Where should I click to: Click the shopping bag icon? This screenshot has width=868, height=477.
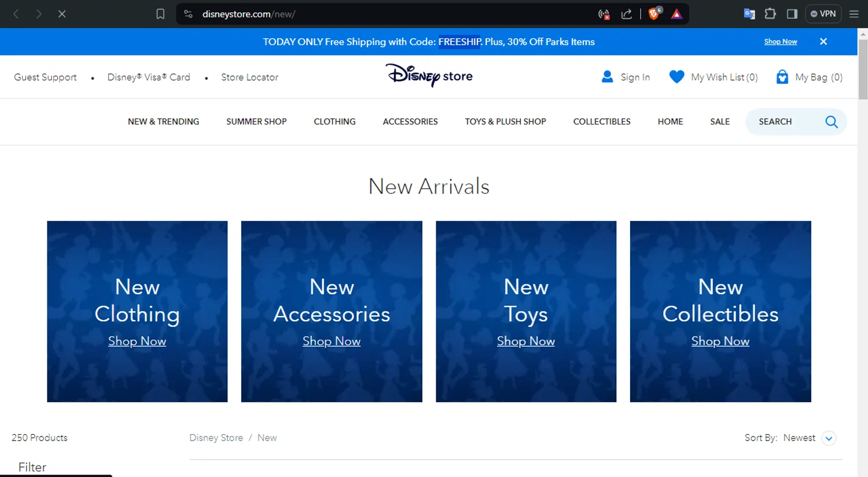(x=782, y=76)
